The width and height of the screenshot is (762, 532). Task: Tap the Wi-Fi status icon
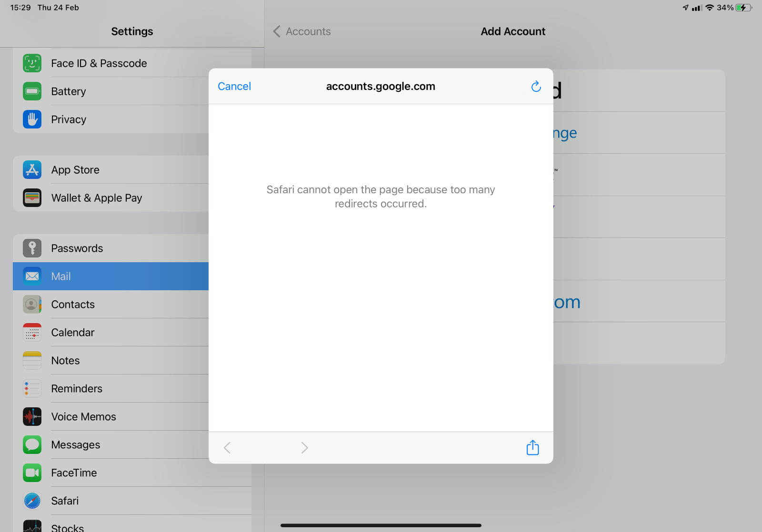tap(710, 8)
